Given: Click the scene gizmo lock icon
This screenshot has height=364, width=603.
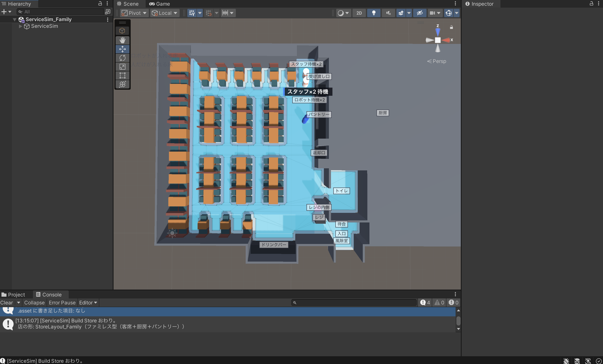Looking at the screenshot, I should pos(451,27).
